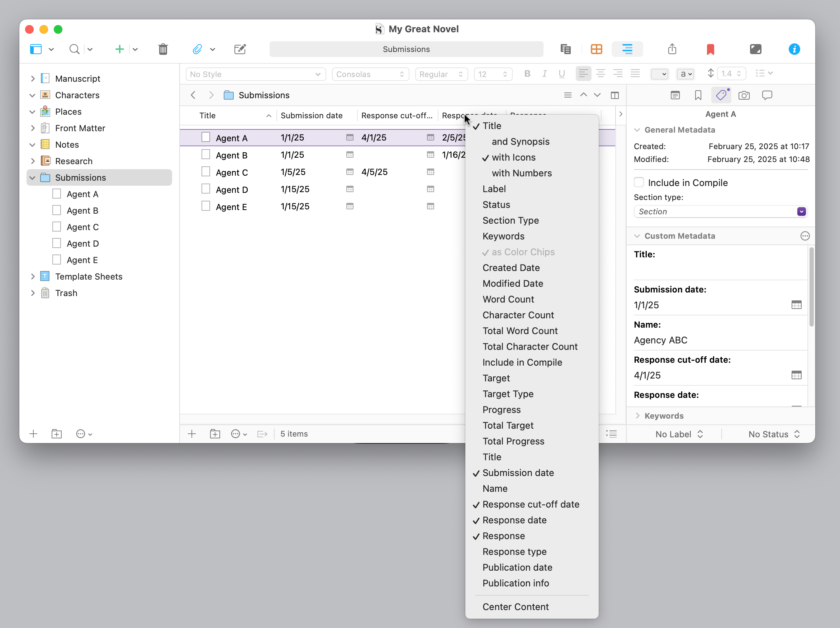Screen dimensions: 840x628
Task: Tick the Agent E outliner row checkbox
Action: tap(205, 206)
